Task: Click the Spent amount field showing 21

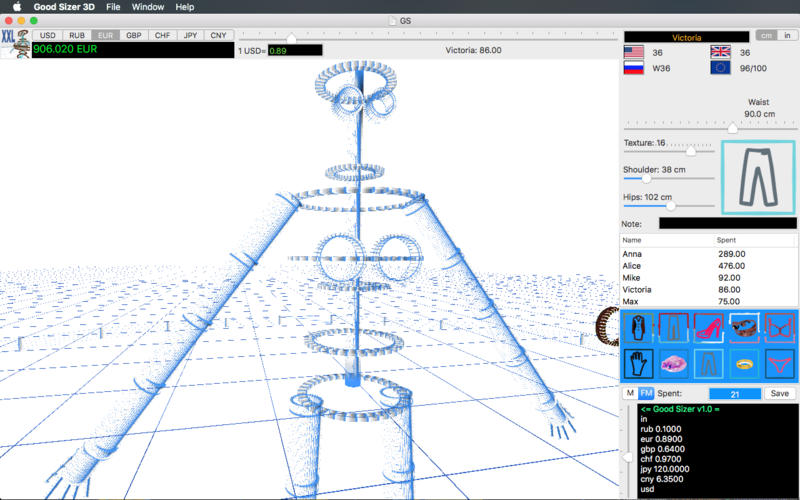Action: point(735,394)
